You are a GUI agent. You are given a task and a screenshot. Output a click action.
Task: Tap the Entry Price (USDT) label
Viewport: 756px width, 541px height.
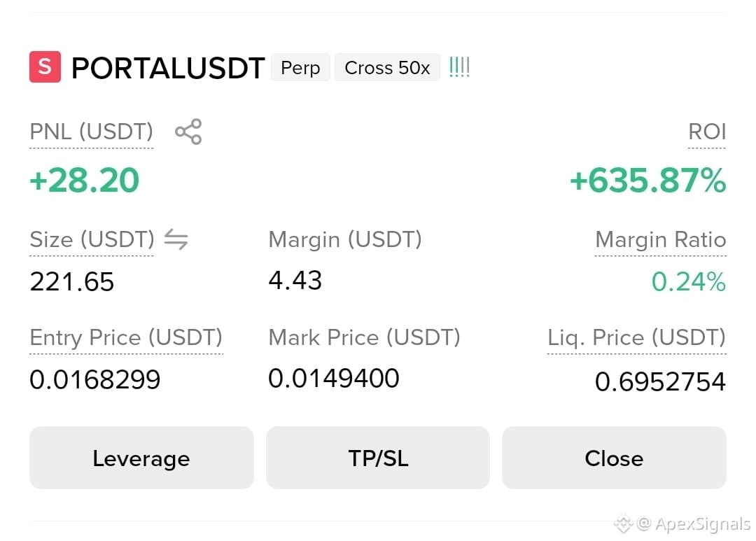click(126, 337)
